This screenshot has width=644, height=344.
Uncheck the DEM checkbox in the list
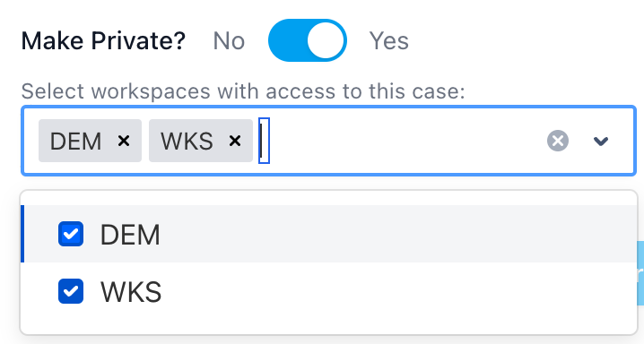[x=71, y=234]
